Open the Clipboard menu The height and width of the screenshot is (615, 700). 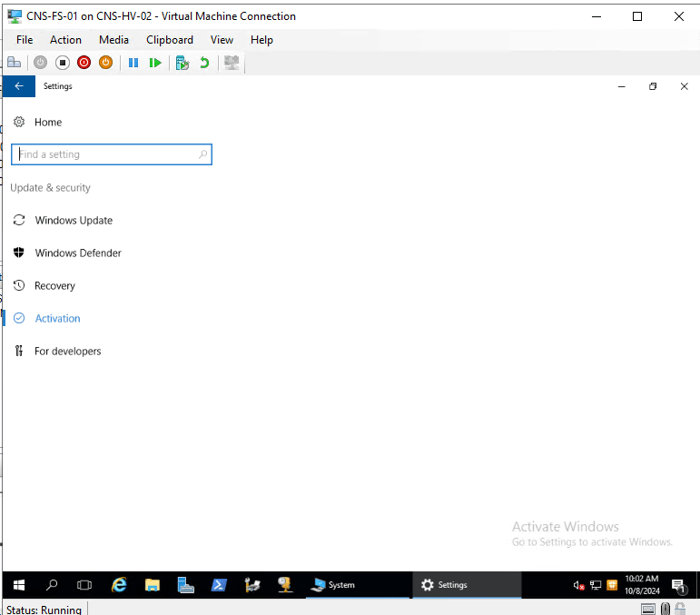point(170,40)
